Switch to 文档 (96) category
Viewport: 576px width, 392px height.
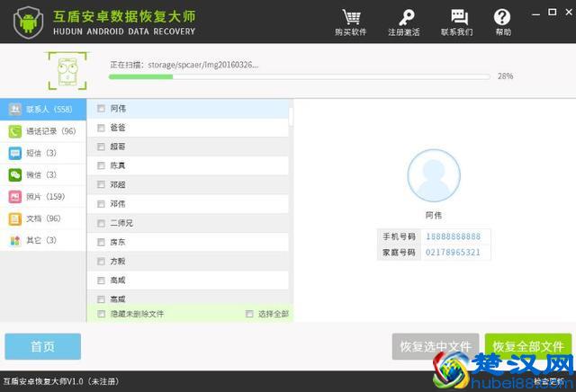[x=43, y=218]
